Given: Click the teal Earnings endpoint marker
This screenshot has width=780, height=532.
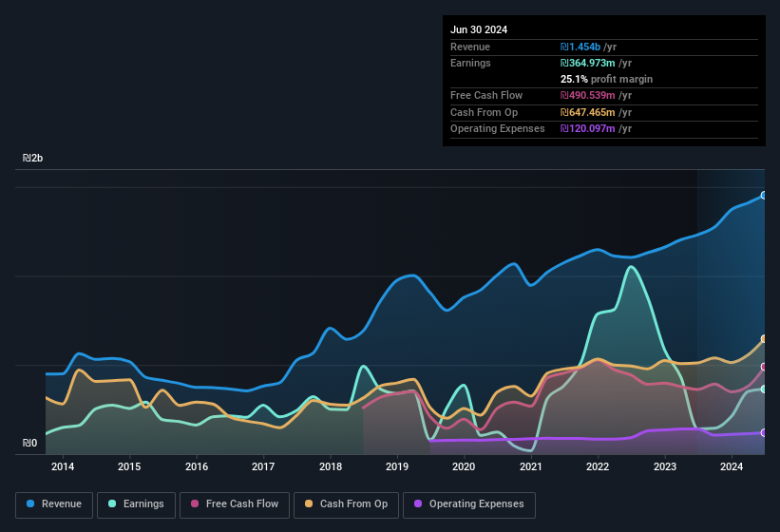Looking at the screenshot, I should [764, 389].
